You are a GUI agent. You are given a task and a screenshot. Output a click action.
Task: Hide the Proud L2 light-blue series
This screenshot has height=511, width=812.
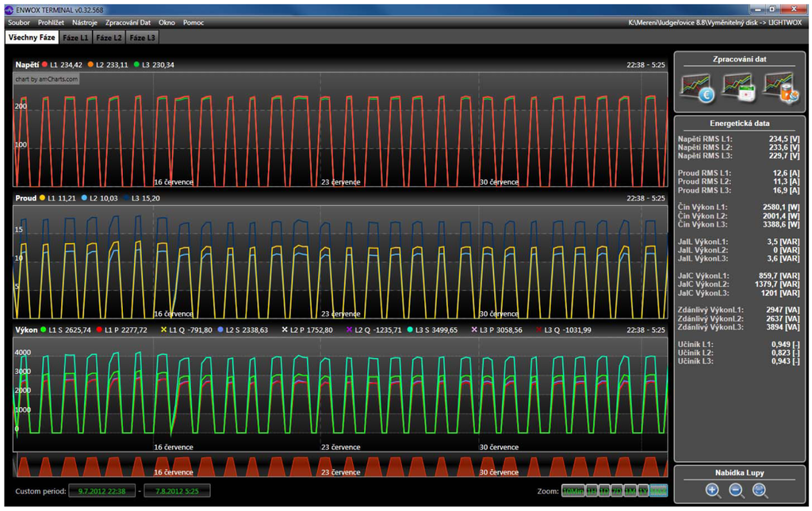[x=86, y=198]
